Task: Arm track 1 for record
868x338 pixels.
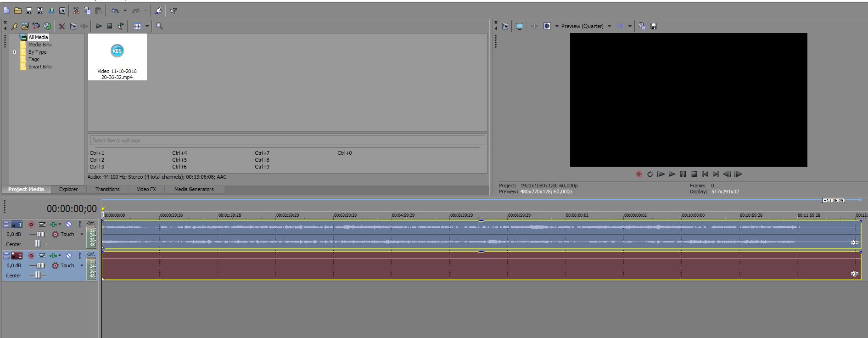Action: point(31,225)
